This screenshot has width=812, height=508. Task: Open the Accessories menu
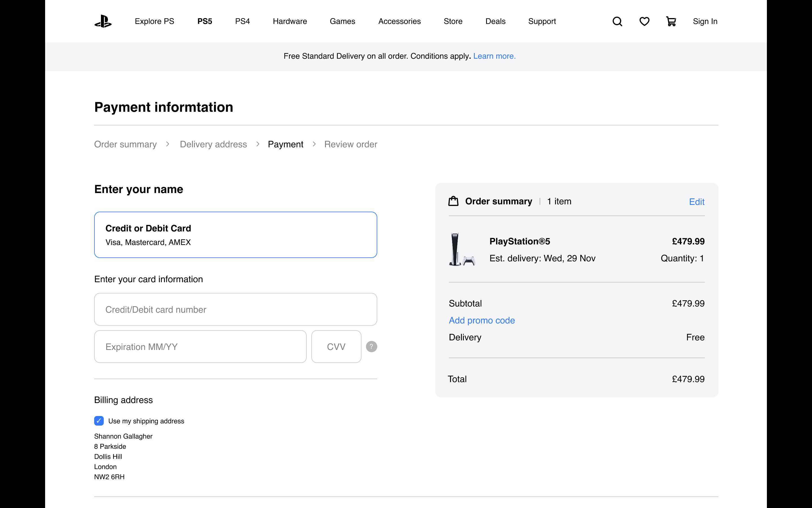pyautogui.click(x=400, y=21)
